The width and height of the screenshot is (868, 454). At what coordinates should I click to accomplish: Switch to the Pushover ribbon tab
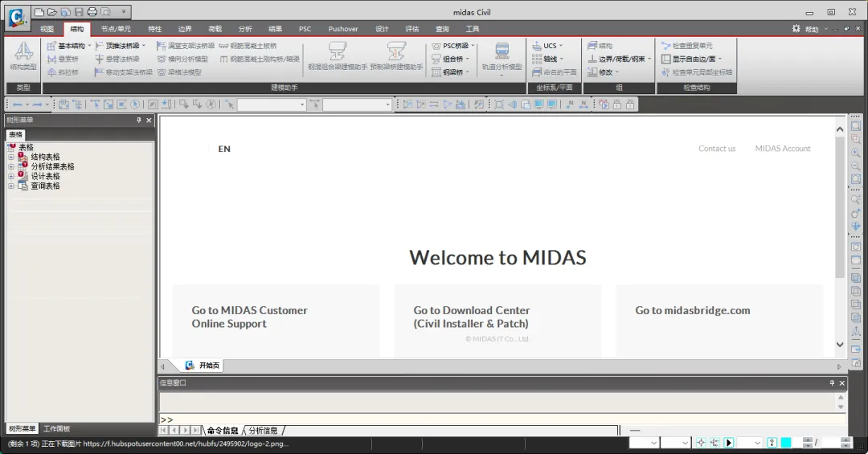tap(343, 29)
